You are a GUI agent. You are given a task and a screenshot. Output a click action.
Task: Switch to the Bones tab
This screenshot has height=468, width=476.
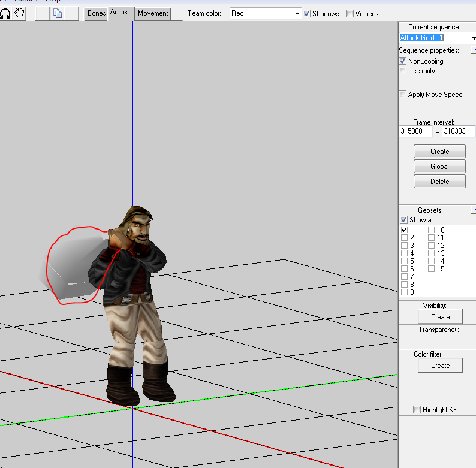tap(97, 13)
